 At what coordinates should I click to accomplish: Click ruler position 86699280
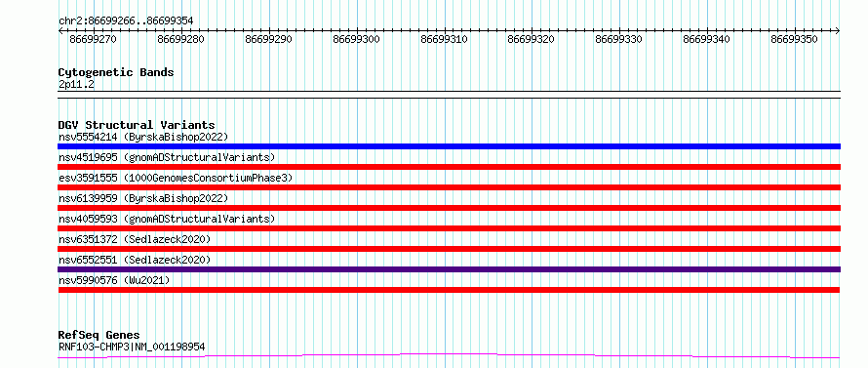tap(181, 39)
